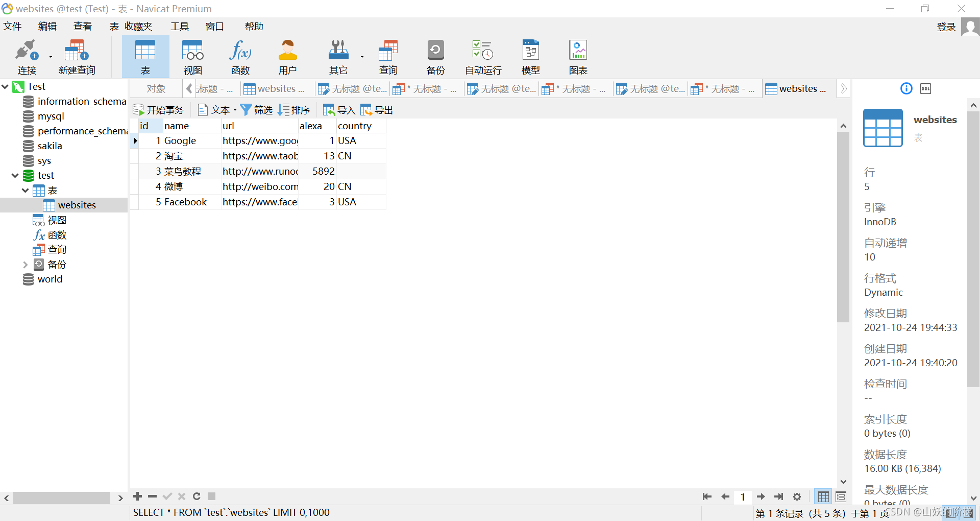980x521 pixels.
Task: Collapse the 表 tables node
Action: pyautogui.click(x=26, y=191)
